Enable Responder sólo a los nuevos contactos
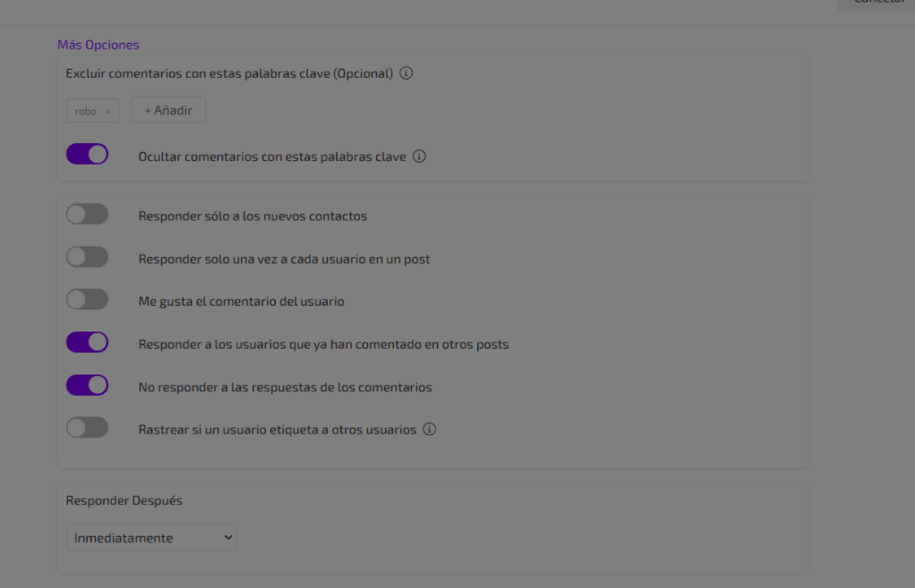This screenshot has width=915, height=588. [88, 214]
